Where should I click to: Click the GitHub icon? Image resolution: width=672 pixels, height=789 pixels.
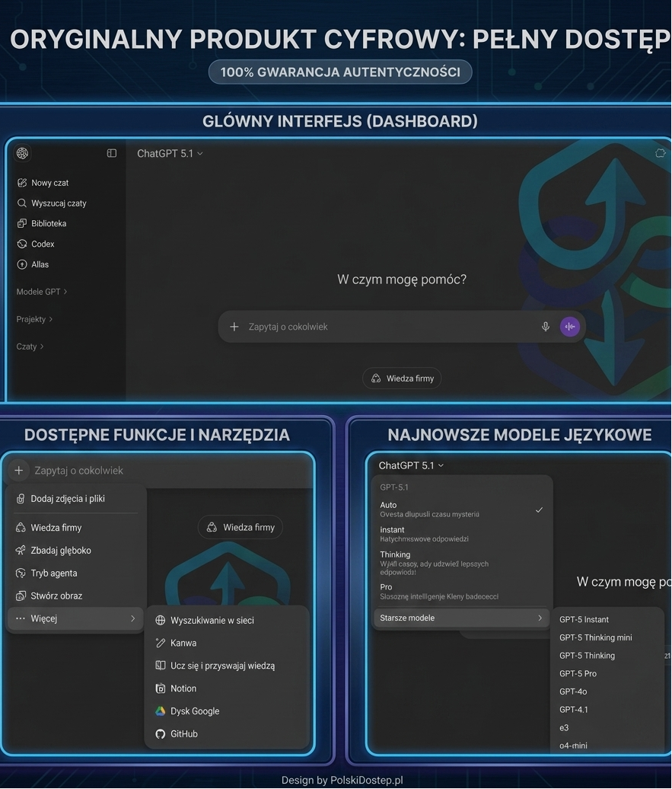[x=161, y=733]
